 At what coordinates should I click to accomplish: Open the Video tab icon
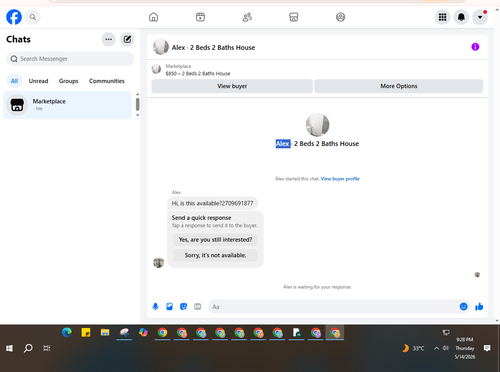(x=200, y=17)
